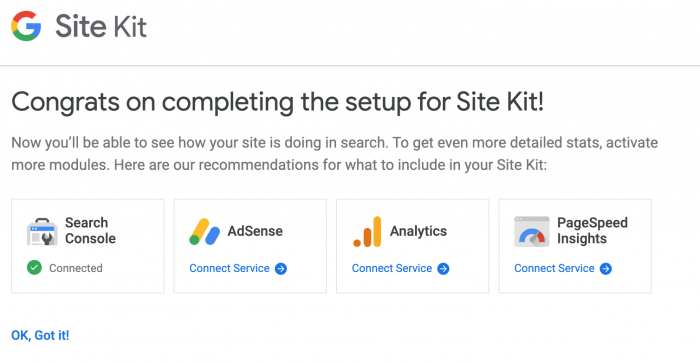Image resolution: width=700 pixels, height=363 pixels.
Task: Click the arrow icon beside PageSpeed Connect Service
Action: [606, 269]
